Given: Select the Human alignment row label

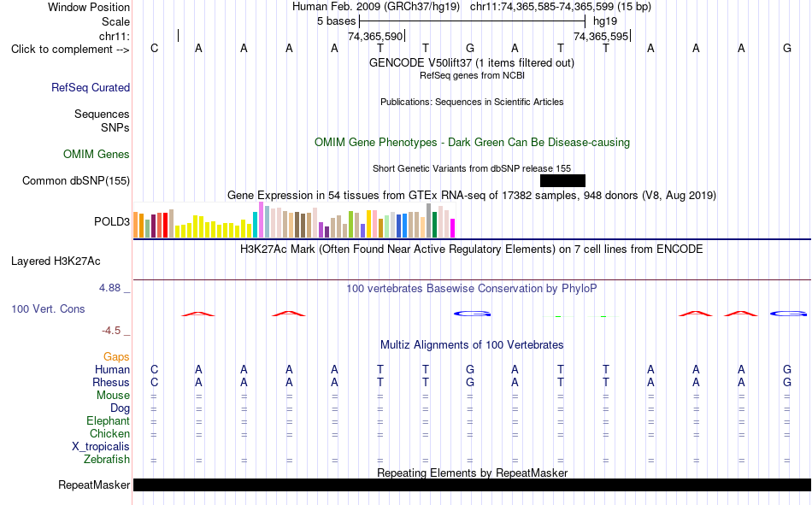Looking at the screenshot, I should [112, 370].
